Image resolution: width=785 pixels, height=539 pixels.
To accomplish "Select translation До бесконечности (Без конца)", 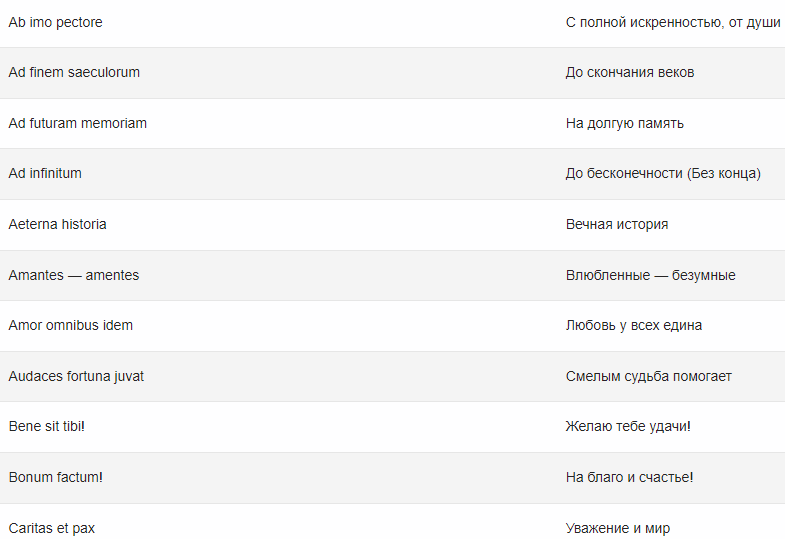I will (663, 174).
